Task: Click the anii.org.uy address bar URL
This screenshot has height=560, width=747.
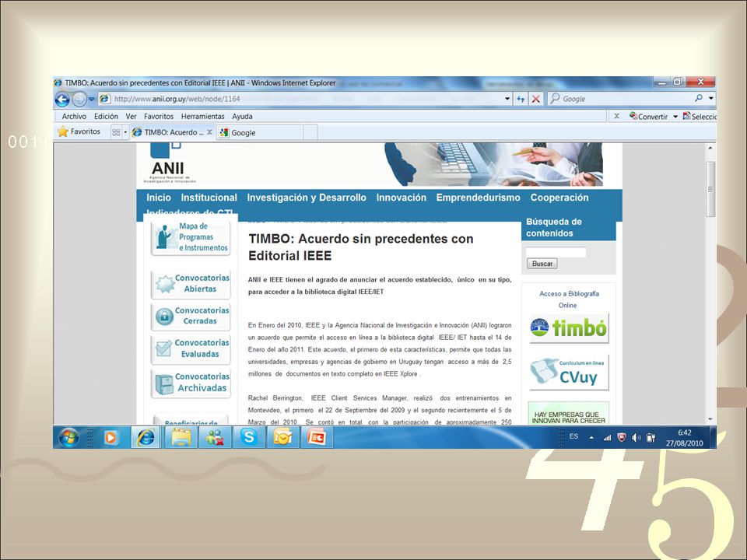Action: 177,99
